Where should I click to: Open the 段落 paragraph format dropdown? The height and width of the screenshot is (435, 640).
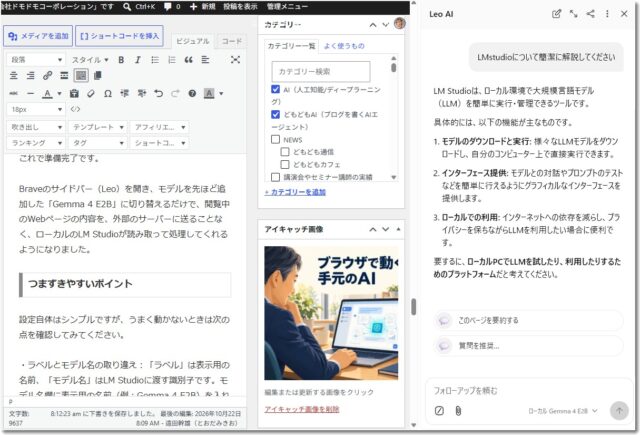coord(36,60)
